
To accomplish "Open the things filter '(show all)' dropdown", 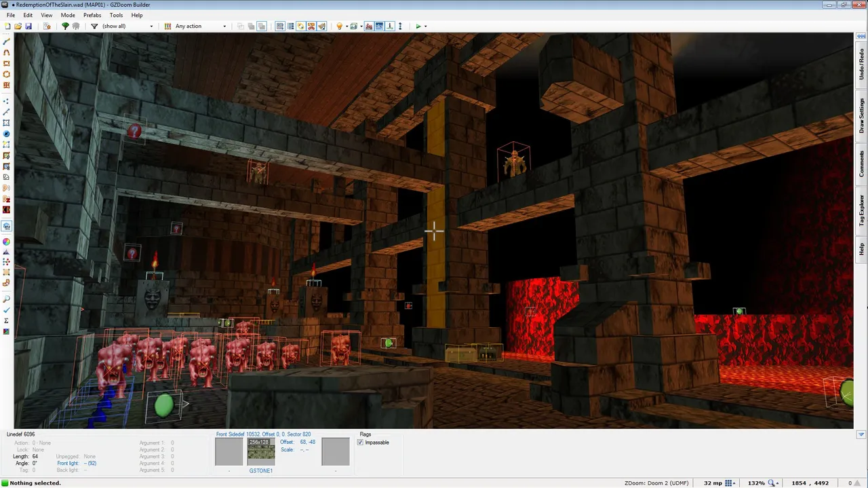I will tap(127, 26).
